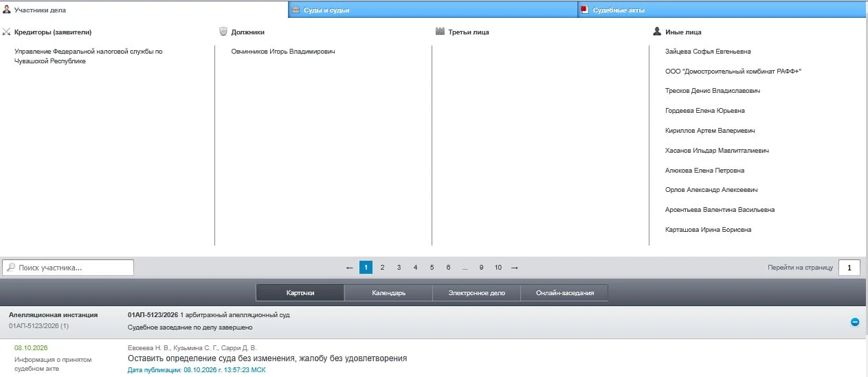
Task: Click Хасанов Ильдар Мавлитгалиевич
Action: point(717,150)
